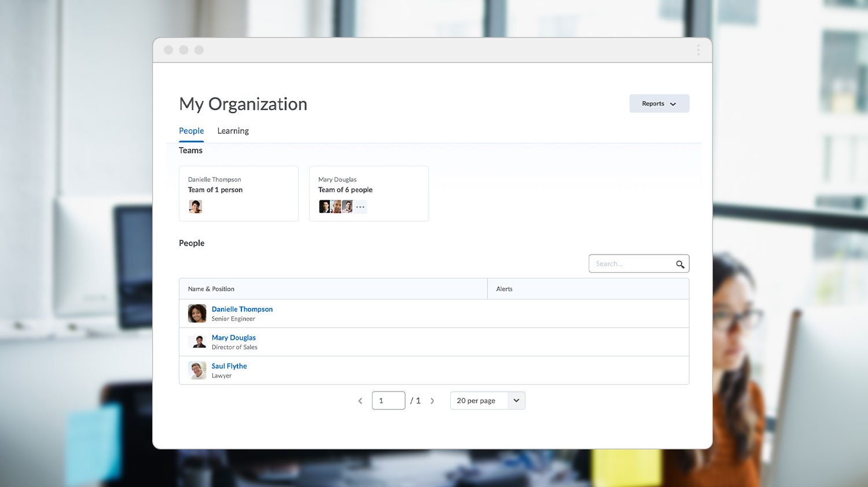Click the My Organization heading
The image size is (868, 487).
(243, 104)
